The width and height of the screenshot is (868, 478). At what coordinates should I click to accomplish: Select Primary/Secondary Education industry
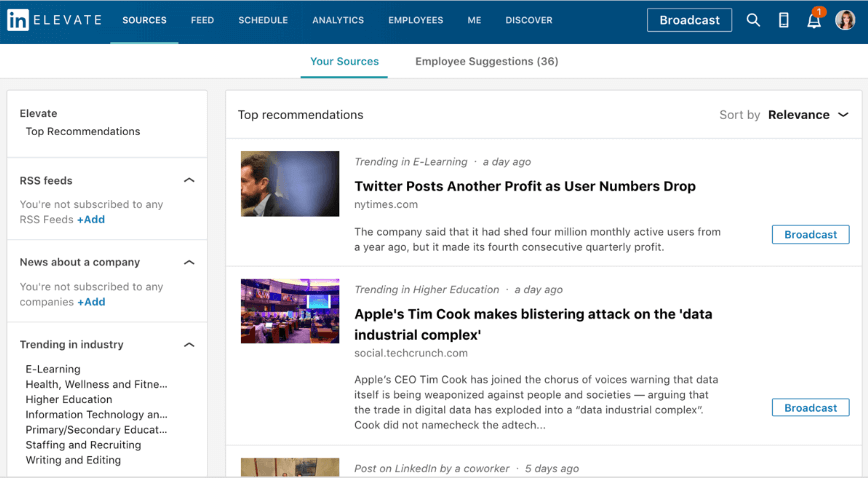tap(96, 430)
